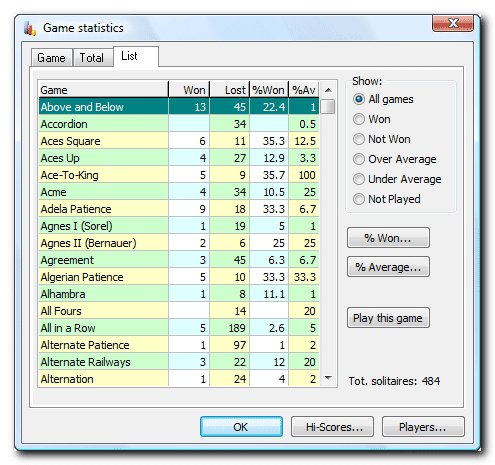495x465 pixels.
Task: Select the Agnes II (Bernauer) row
Action: 179,243
